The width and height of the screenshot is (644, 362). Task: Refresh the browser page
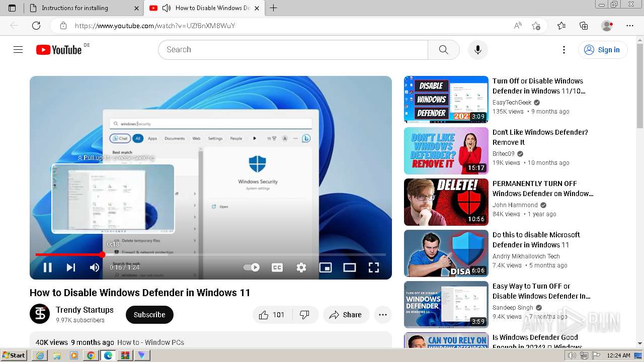point(36,26)
